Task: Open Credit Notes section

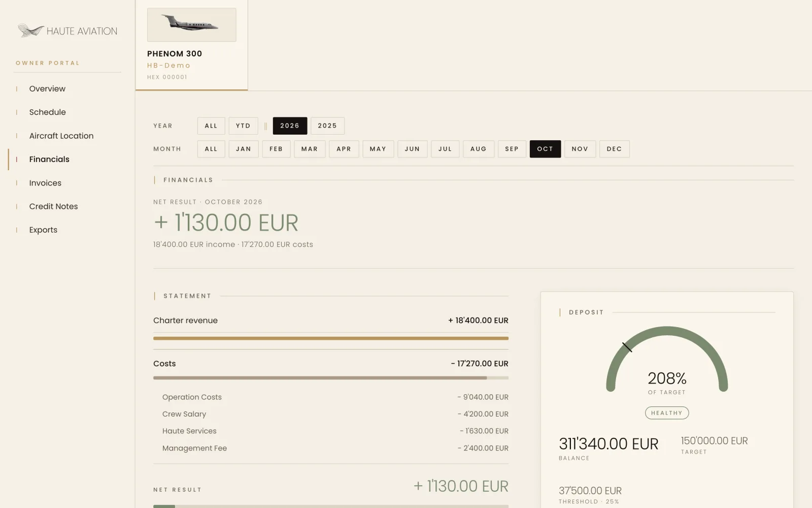Action: tap(53, 206)
